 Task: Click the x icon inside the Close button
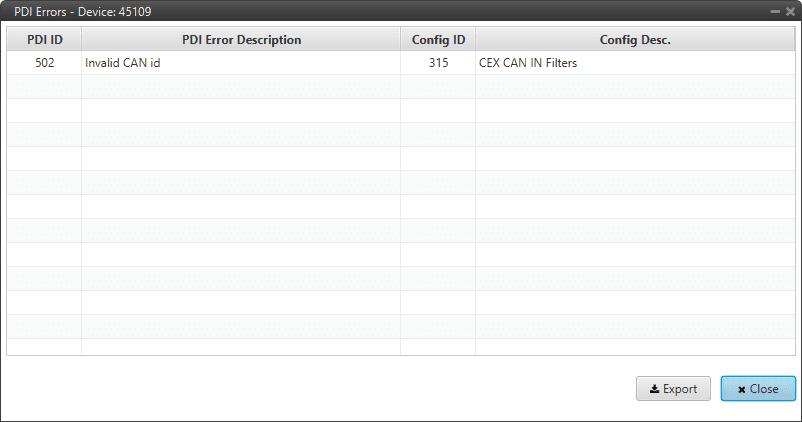(741, 389)
